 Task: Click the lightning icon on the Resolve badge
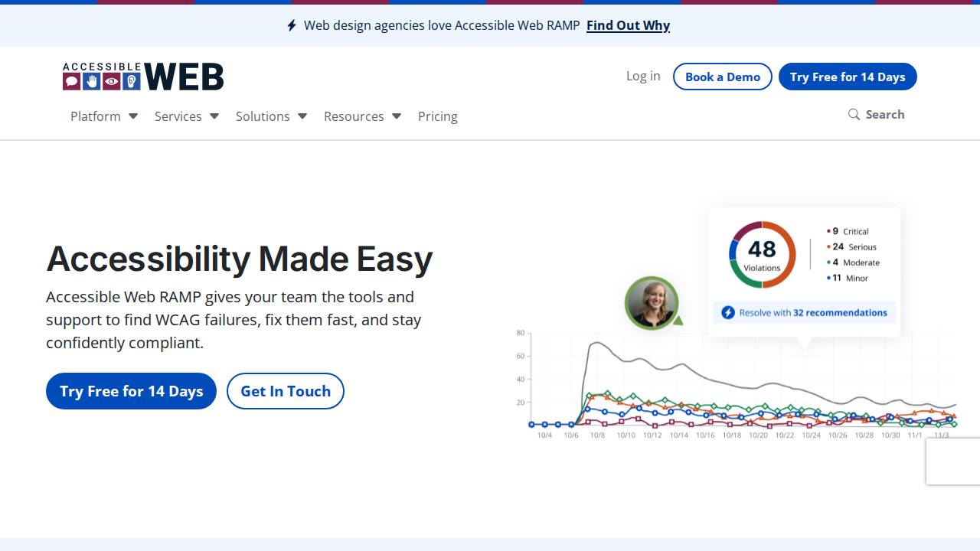[x=727, y=312]
